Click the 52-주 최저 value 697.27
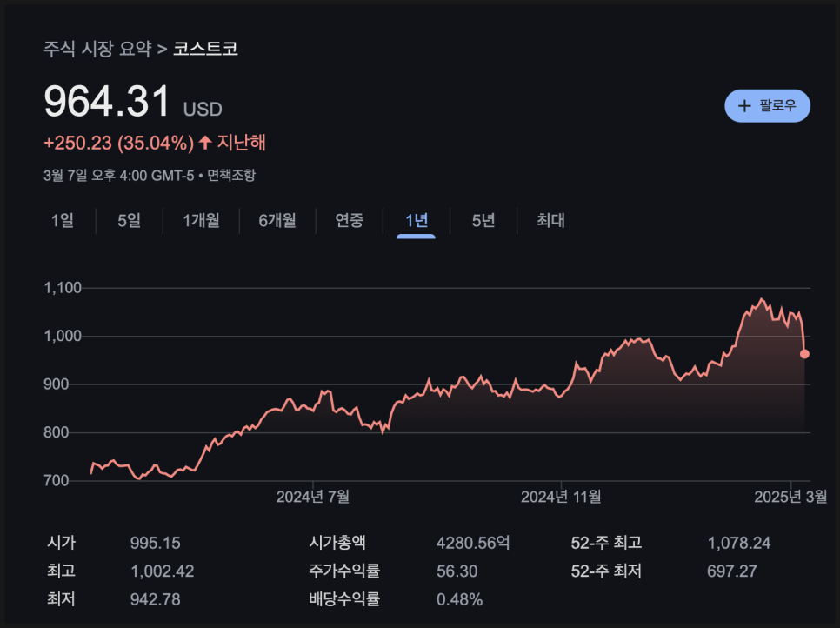This screenshot has width=840, height=628. [x=732, y=571]
